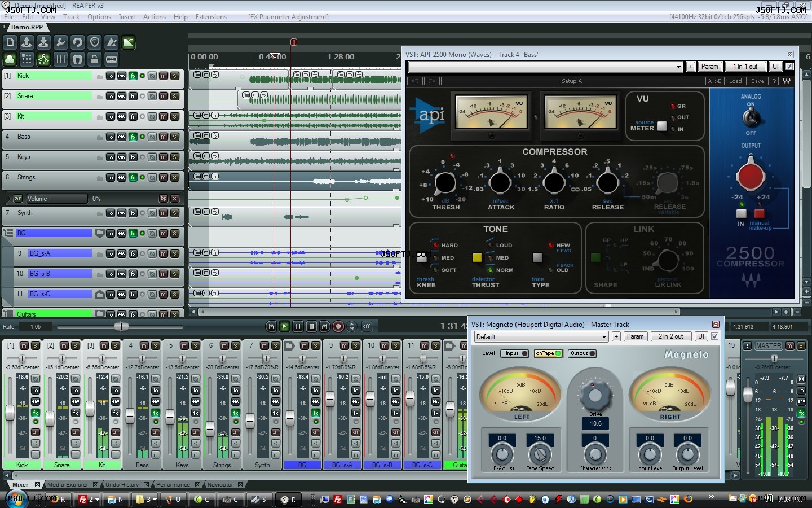Select the razor edit toolbar icon
The height and width of the screenshot is (508, 812).
pos(111,59)
